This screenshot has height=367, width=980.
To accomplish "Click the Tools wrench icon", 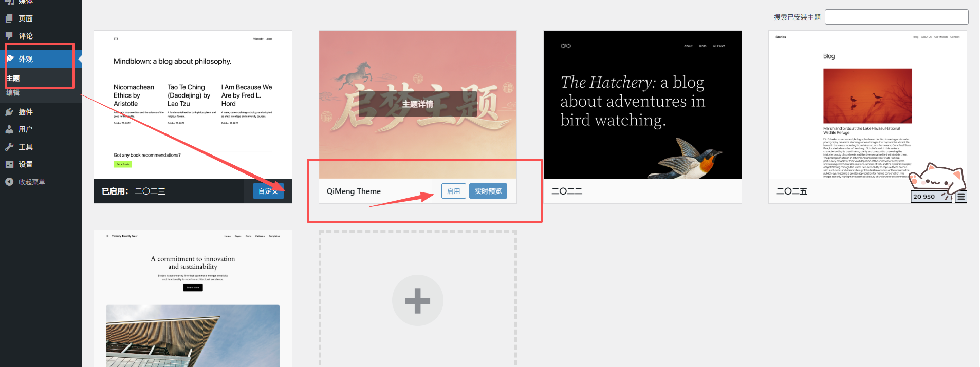I will [9, 147].
